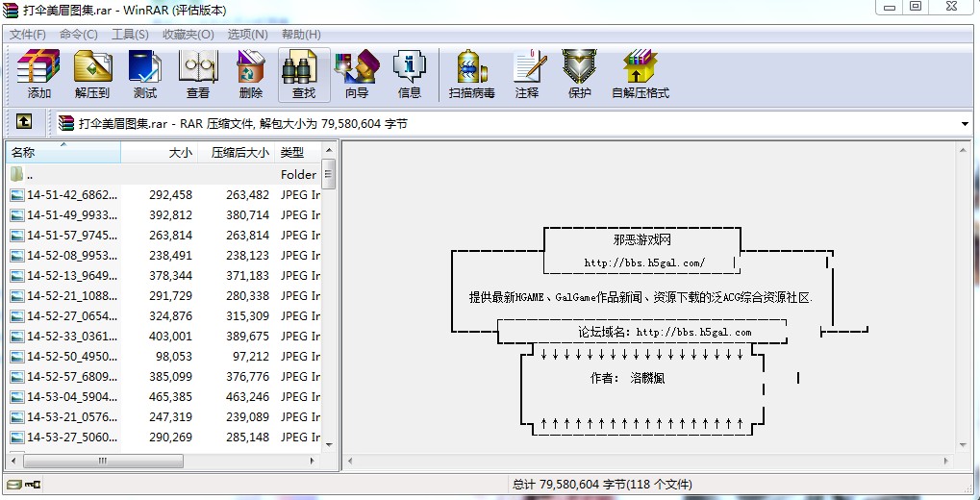This screenshot has width=980, height=500.
Task: Open the 自解压格式 (SFX) tool
Action: pyautogui.click(x=640, y=75)
